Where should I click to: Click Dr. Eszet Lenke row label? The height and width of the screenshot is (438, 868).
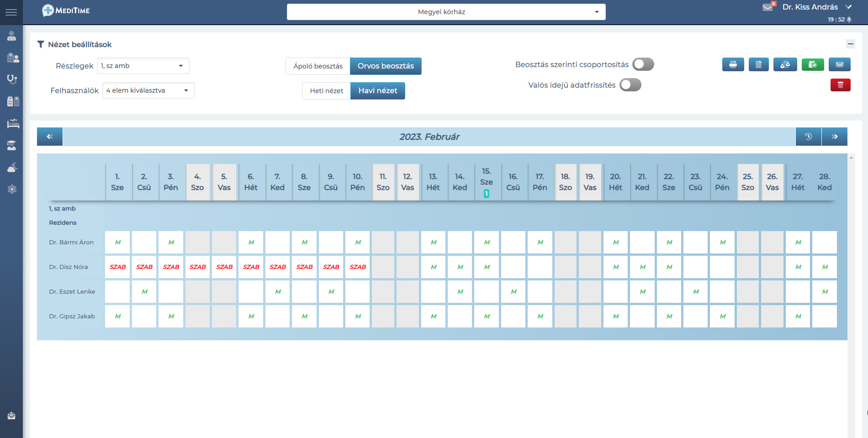pos(72,292)
